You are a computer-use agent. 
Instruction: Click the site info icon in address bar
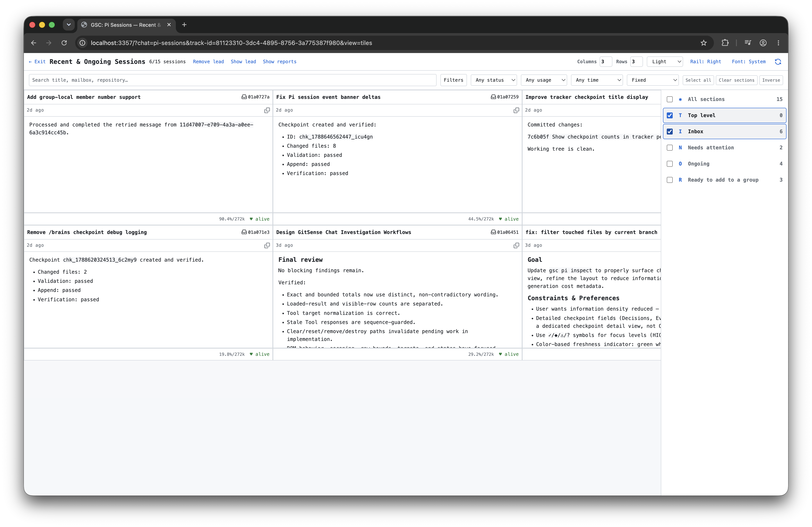coord(83,43)
